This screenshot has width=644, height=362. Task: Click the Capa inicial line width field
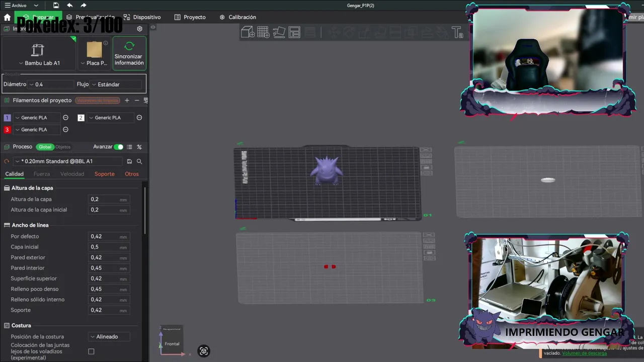[109, 247]
